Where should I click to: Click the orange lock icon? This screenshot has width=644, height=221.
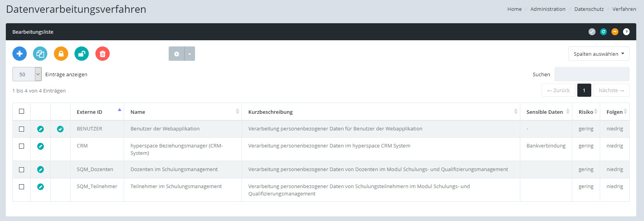point(61,54)
